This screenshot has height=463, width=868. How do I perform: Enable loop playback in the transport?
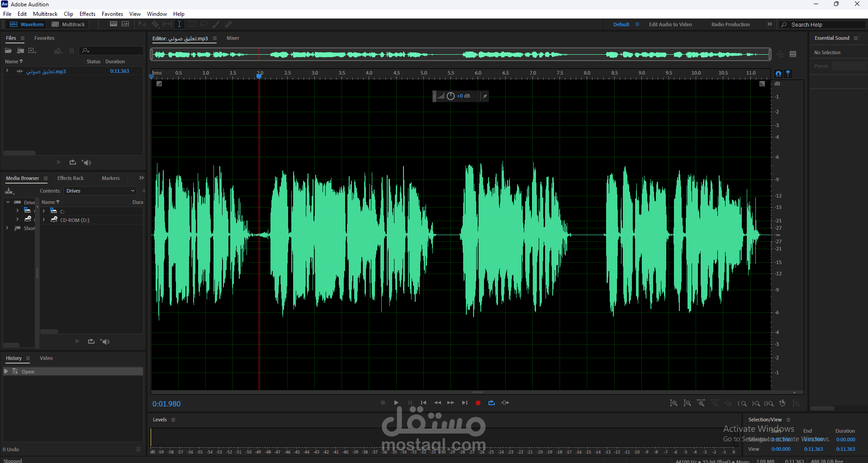tap(492, 402)
